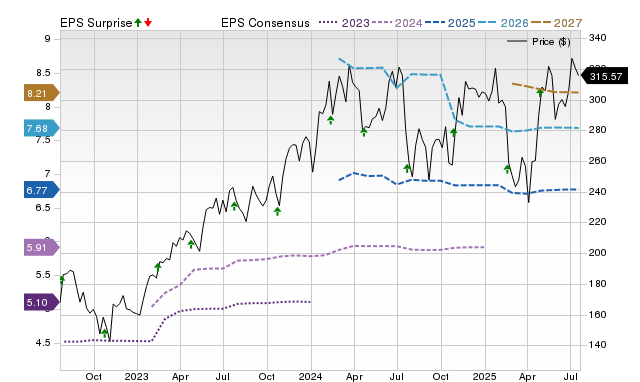The width and height of the screenshot is (640, 382).
Task: Click the 2024 x-axis year label
Action: point(311,376)
